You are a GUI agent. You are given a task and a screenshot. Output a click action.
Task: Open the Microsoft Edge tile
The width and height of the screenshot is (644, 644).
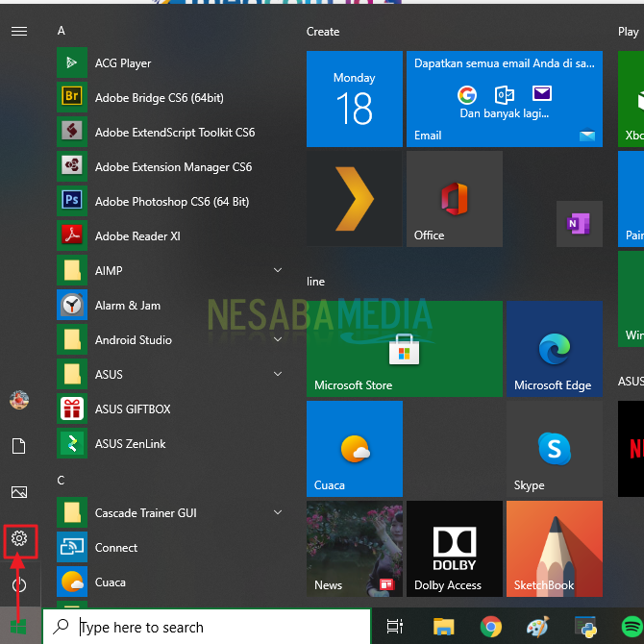click(x=555, y=349)
